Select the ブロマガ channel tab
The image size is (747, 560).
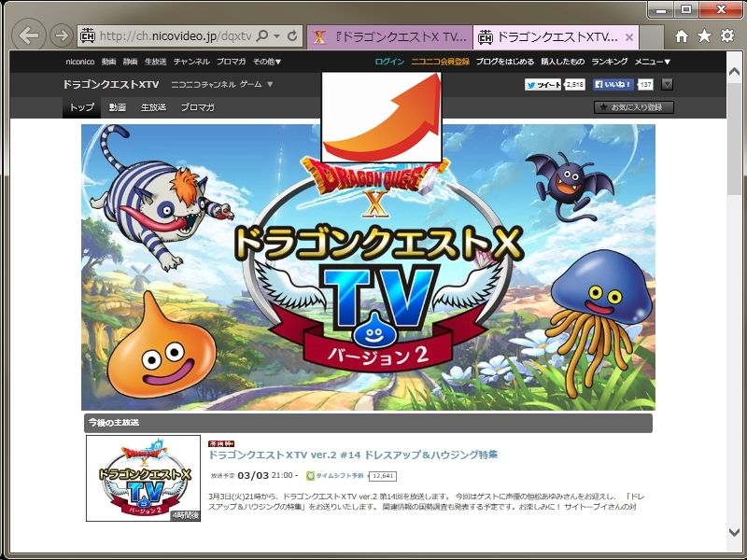click(x=197, y=107)
